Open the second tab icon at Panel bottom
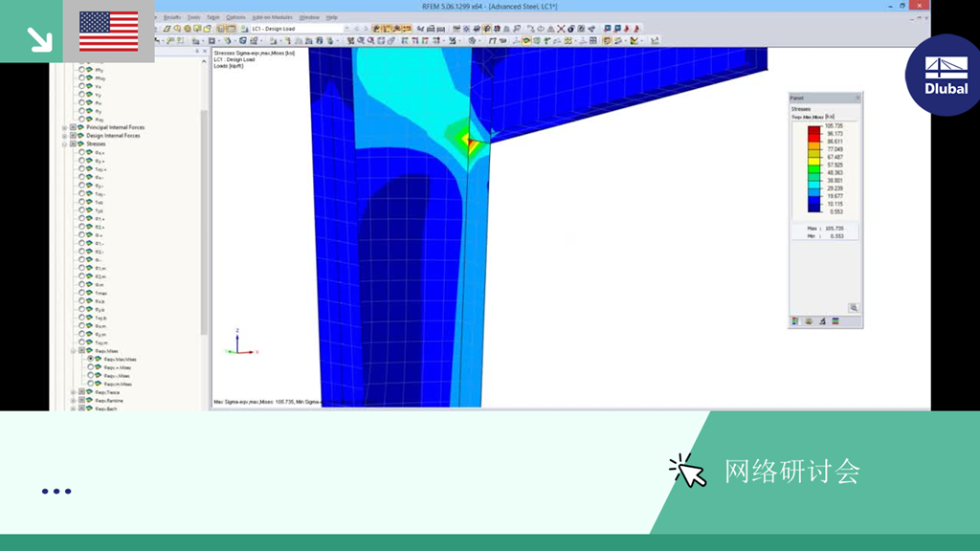980x551 pixels. click(809, 321)
